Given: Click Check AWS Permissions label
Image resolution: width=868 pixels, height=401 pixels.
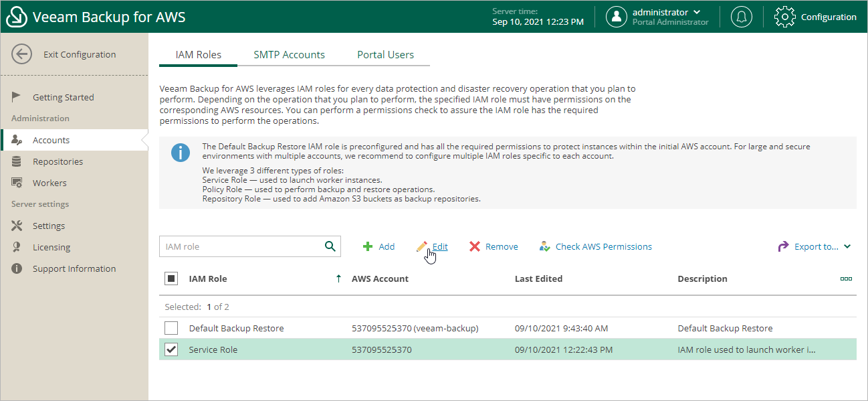Looking at the screenshot, I should [604, 246].
